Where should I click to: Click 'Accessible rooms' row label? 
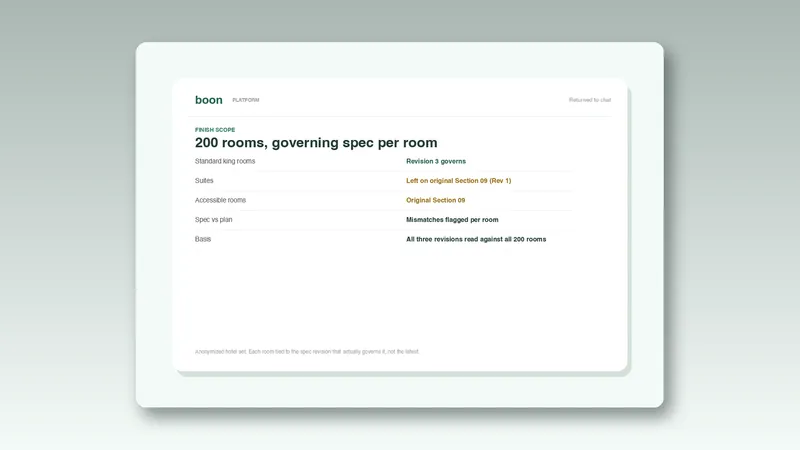tap(220, 200)
